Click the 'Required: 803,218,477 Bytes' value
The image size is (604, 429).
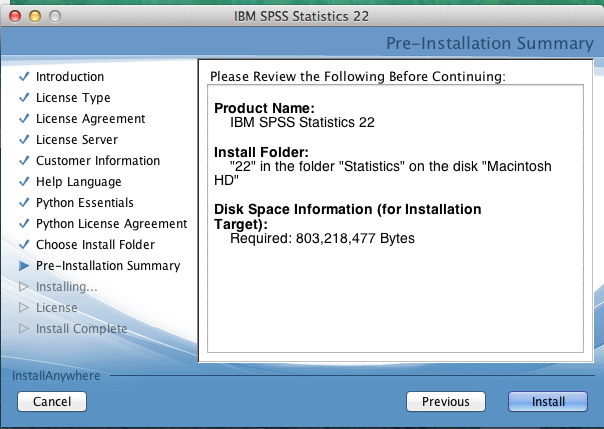(322, 238)
